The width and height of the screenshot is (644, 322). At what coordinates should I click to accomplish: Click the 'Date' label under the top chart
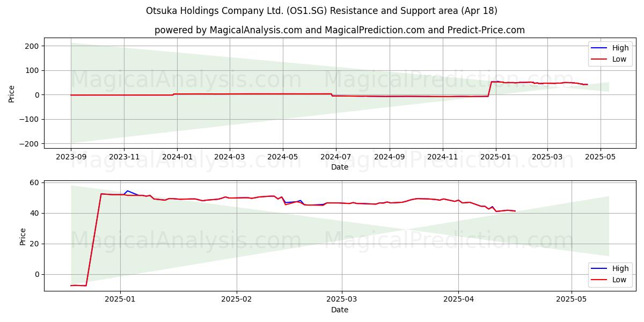tap(340, 167)
